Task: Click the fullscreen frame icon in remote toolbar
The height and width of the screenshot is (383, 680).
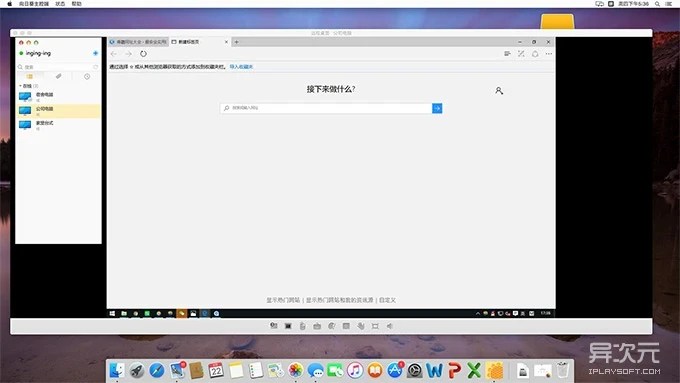Action: click(x=375, y=326)
